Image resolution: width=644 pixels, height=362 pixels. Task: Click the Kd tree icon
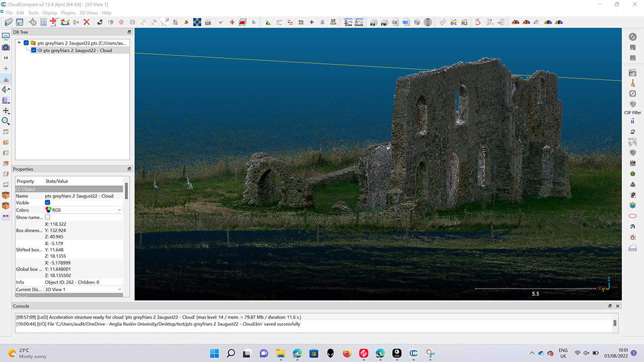tap(373, 22)
